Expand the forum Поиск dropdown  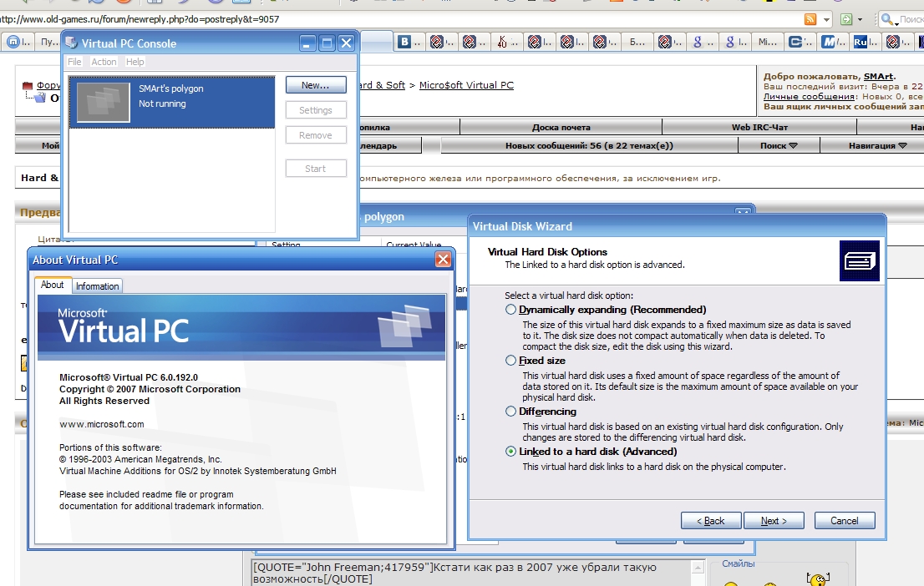[x=779, y=145]
